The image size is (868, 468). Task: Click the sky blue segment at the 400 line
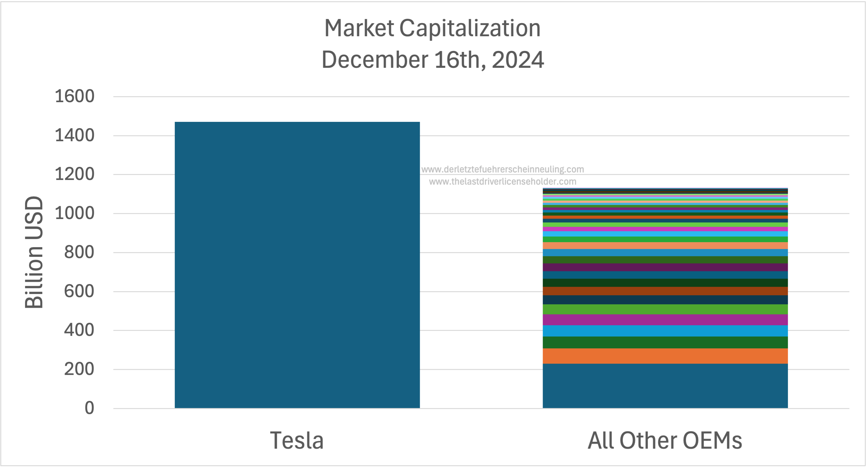tap(665, 331)
